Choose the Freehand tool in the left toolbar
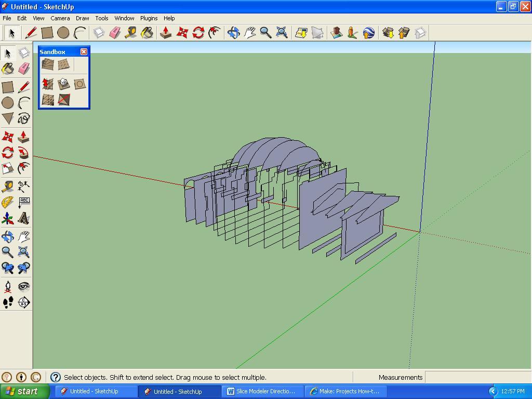 (x=23, y=118)
